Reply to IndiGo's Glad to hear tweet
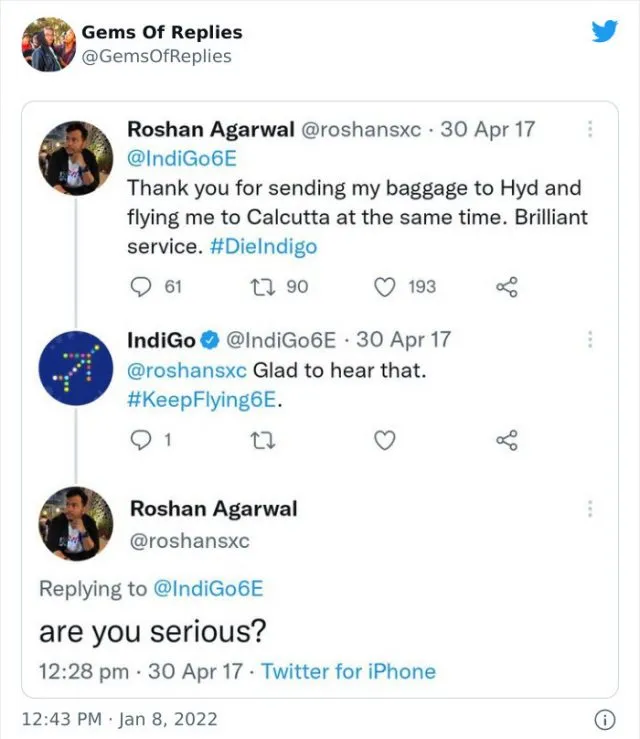The height and width of the screenshot is (739, 640). click(x=142, y=439)
